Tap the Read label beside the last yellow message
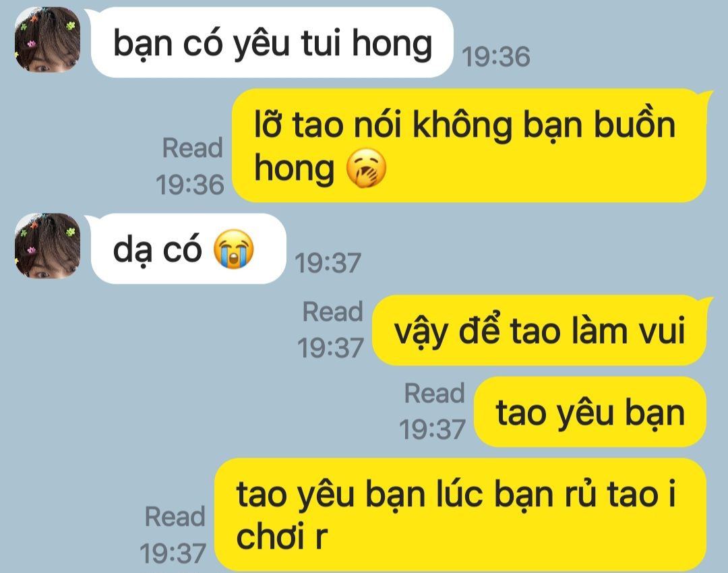The height and width of the screenshot is (573, 728). [x=175, y=516]
